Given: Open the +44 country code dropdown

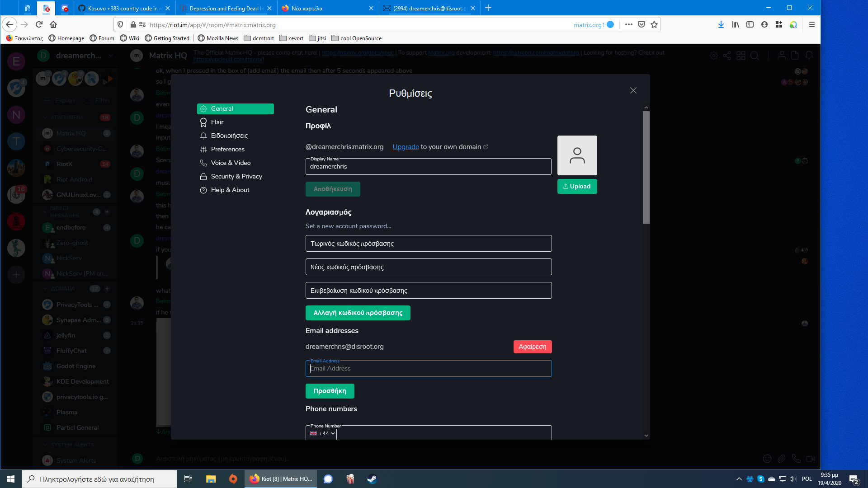Looking at the screenshot, I should (322, 433).
